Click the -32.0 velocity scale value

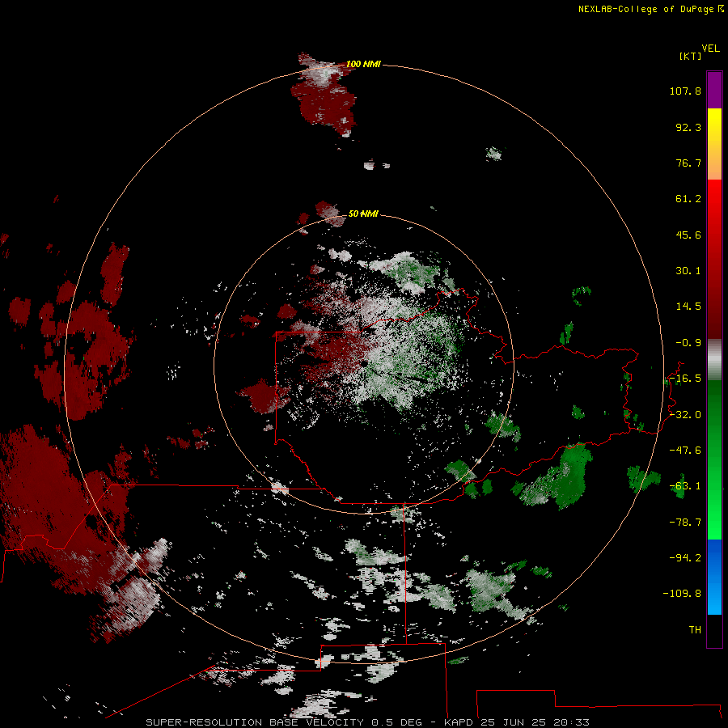(x=685, y=415)
